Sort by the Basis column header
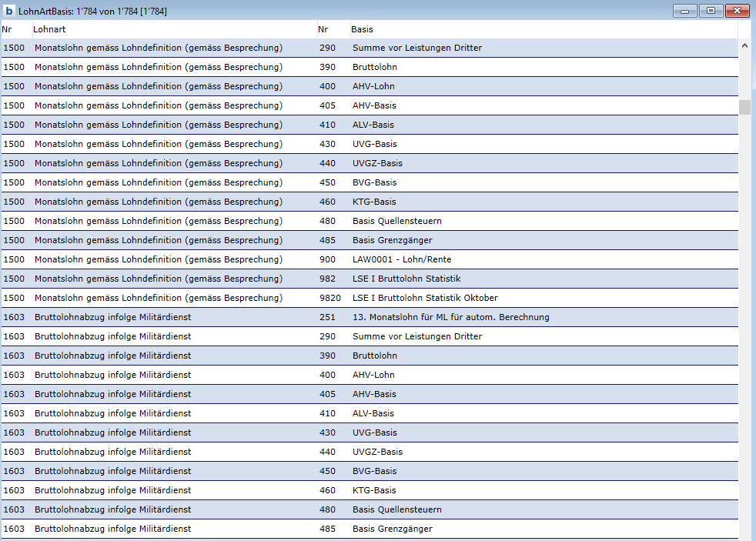 coord(362,29)
